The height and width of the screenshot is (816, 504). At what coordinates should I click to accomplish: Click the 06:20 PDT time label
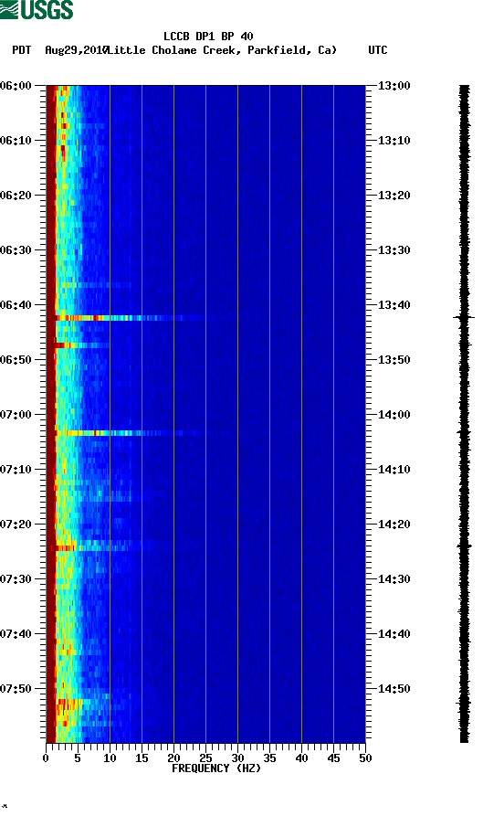tap(16, 196)
